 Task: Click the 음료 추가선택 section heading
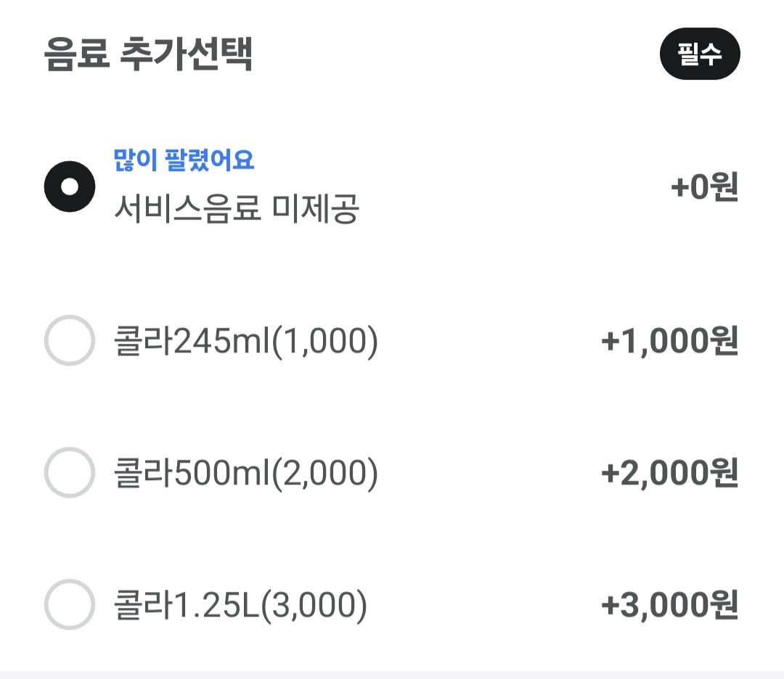[x=148, y=55]
